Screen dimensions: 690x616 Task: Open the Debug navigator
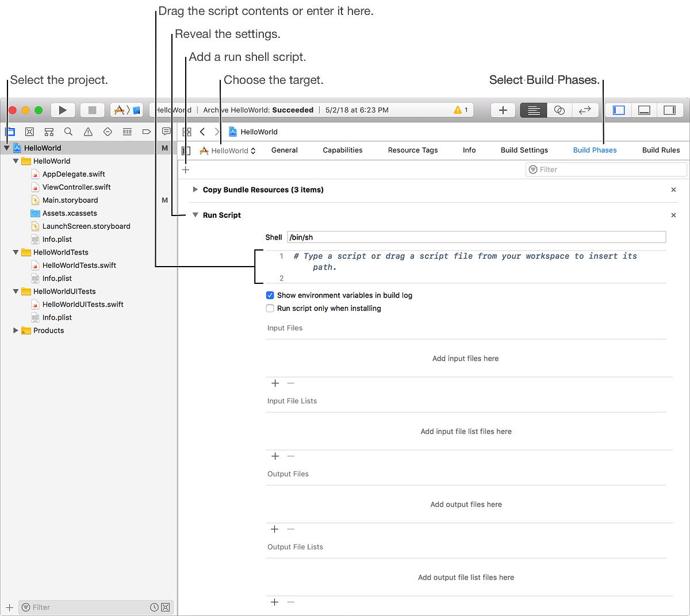click(x=127, y=132)
